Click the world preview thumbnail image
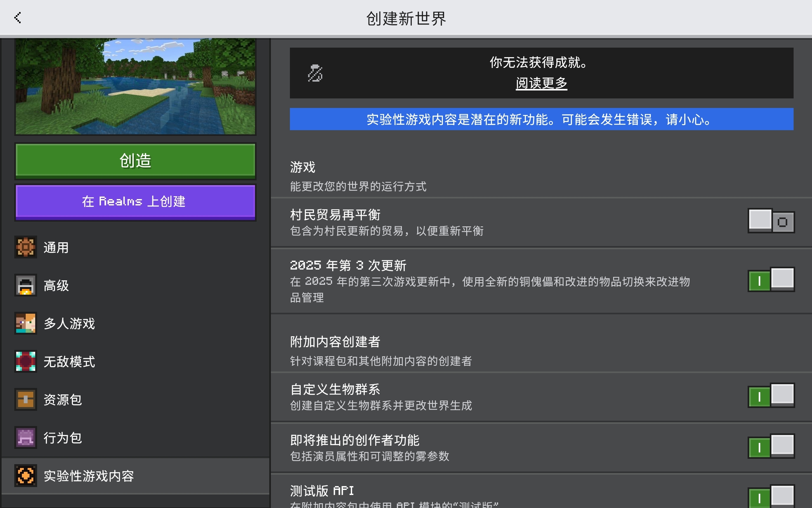 tap(135, 86)
